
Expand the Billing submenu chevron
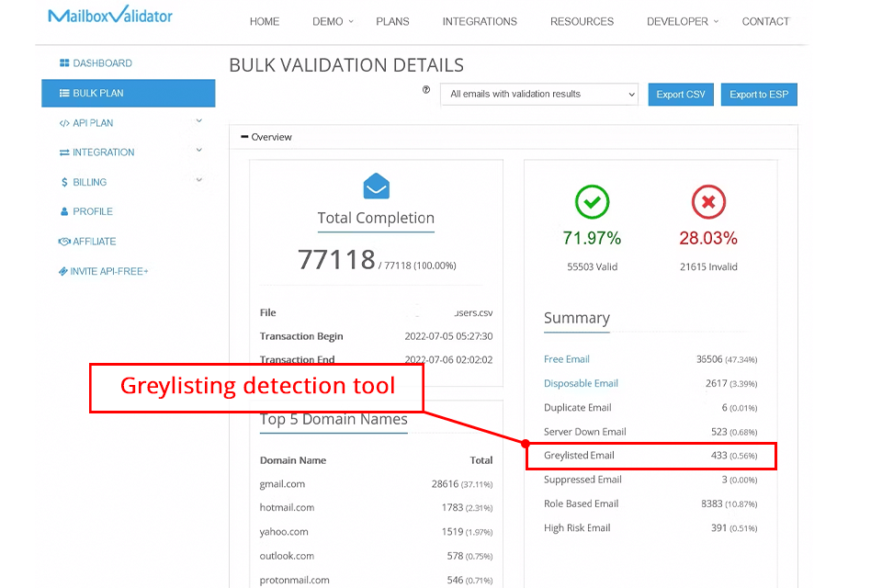point(199,180)
